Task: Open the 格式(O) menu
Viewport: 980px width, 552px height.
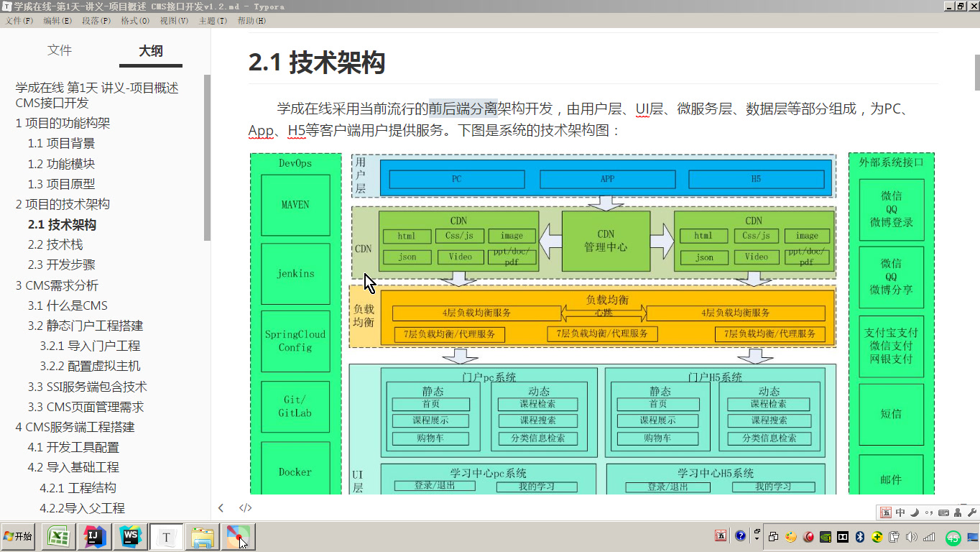Action: pos(135,21)
